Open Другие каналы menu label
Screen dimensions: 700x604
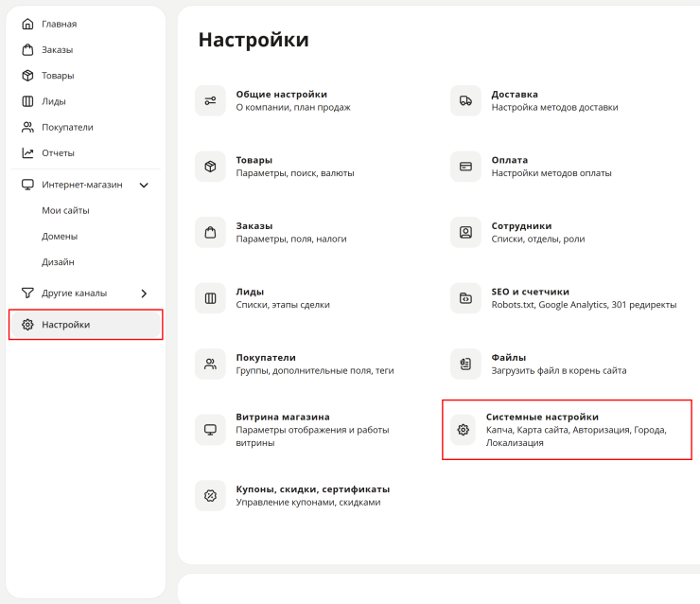point(74,293)
